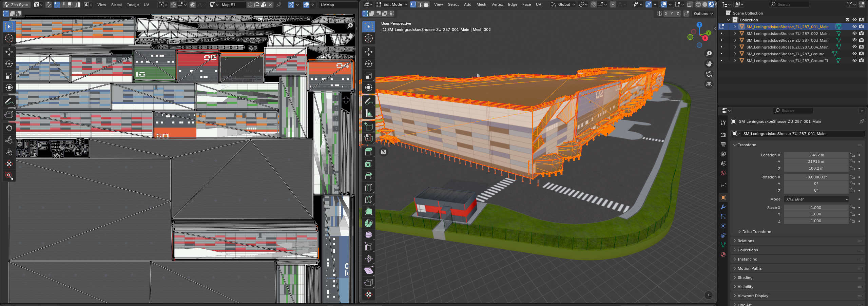Open the Material properties tab

click(723, 254)
